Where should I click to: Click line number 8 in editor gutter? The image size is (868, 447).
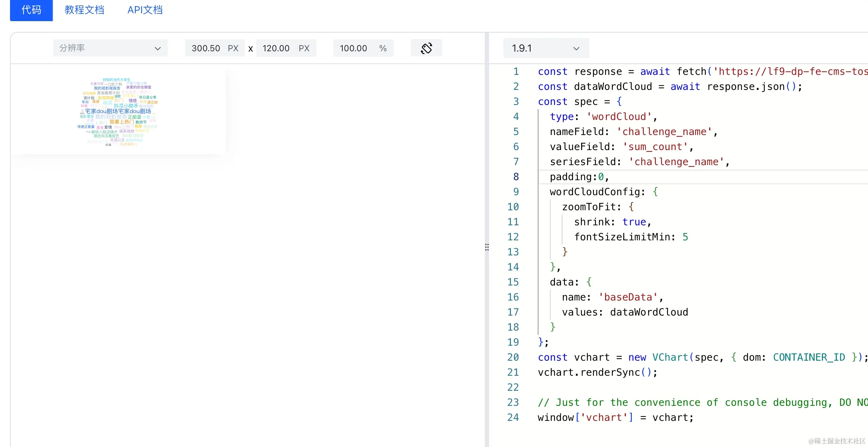tap(516, 177)
